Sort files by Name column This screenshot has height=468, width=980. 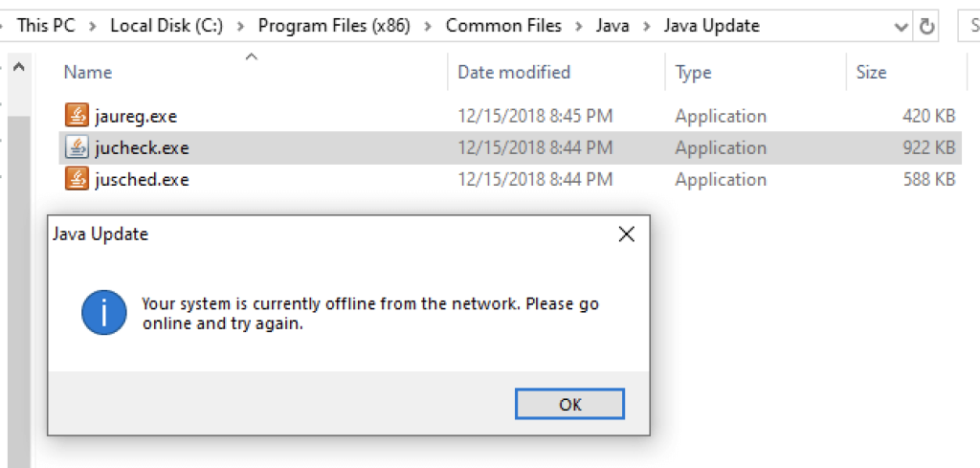pos(88,72)
